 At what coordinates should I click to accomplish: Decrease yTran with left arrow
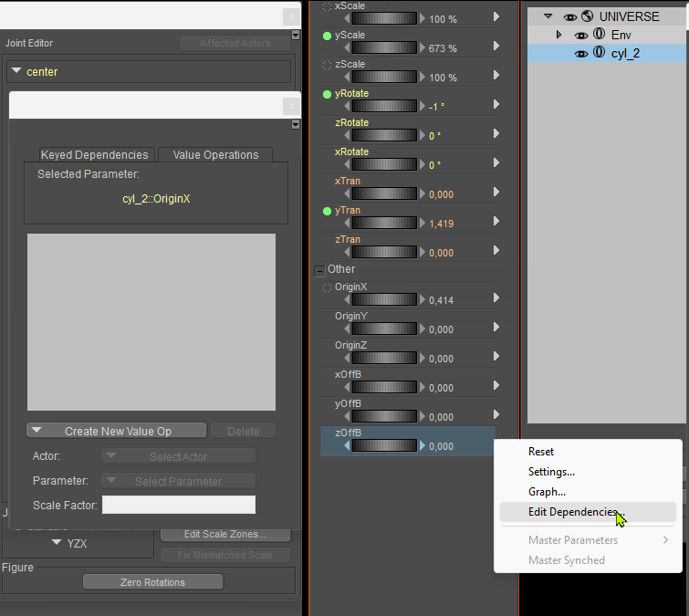[347, 223]
